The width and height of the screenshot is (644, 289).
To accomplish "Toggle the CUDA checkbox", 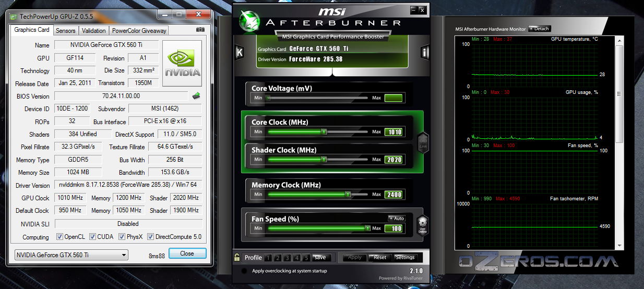I will (x=92, y=237).
